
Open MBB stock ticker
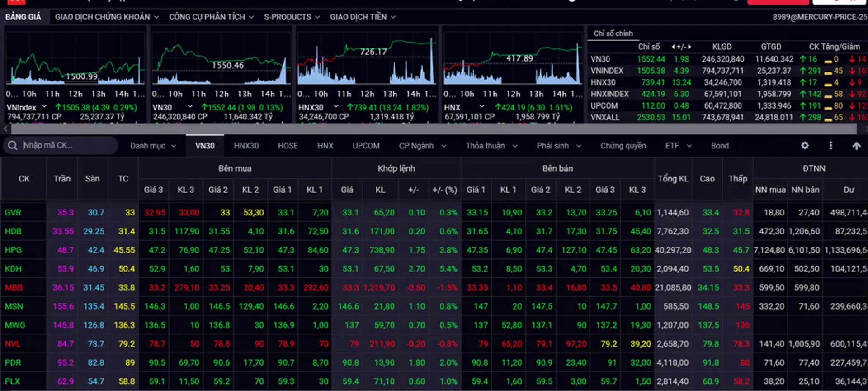tap(14, 287)
